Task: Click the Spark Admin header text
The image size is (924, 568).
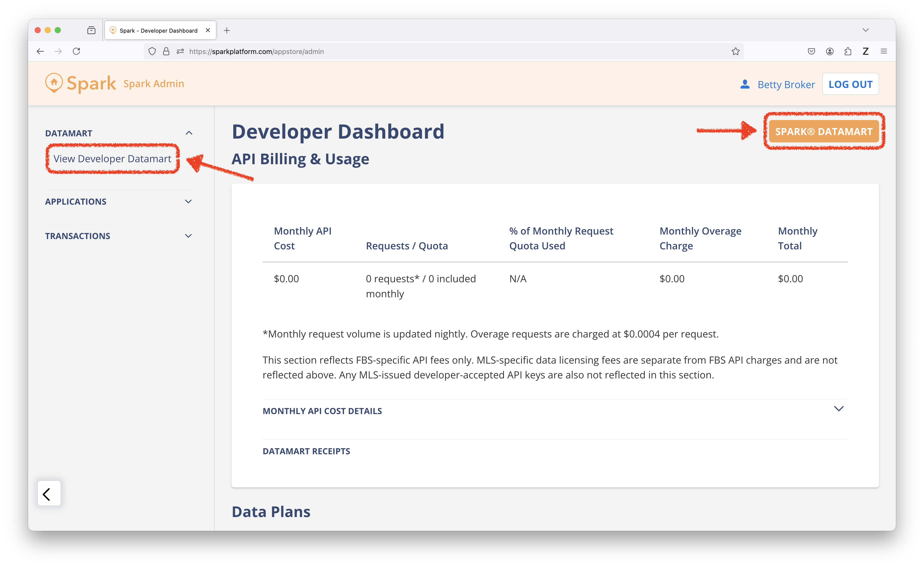Action: tap(154, 83)
